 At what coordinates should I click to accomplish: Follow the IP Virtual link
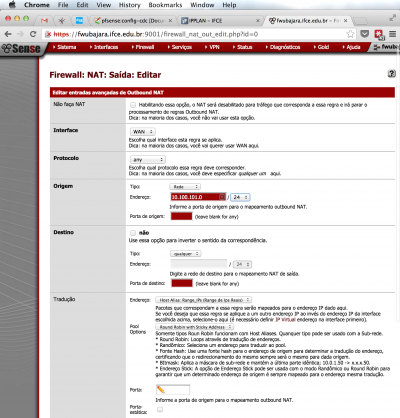tap(286, 320)
